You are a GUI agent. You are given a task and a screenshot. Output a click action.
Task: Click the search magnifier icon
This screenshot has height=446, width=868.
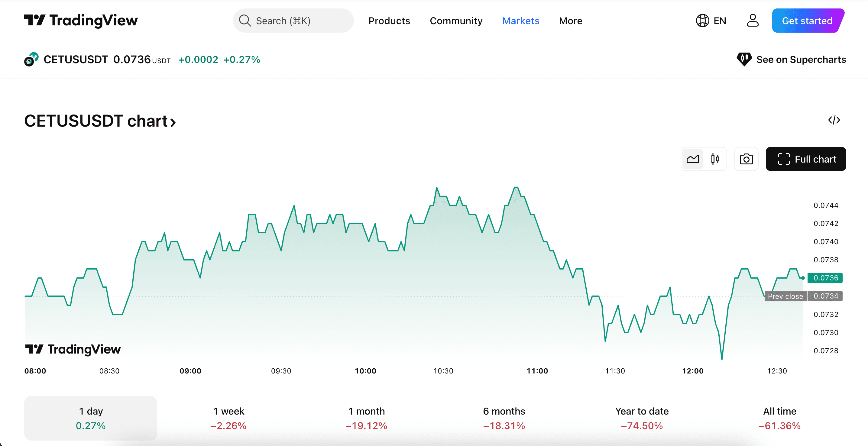(x=245, y=21)
